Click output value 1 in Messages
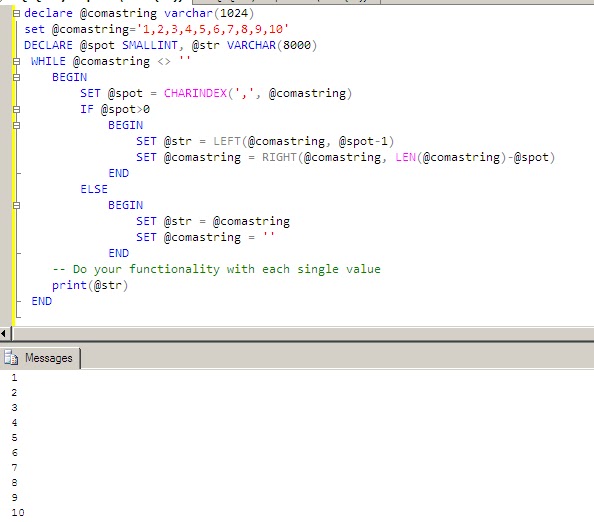 pos(14,378)
